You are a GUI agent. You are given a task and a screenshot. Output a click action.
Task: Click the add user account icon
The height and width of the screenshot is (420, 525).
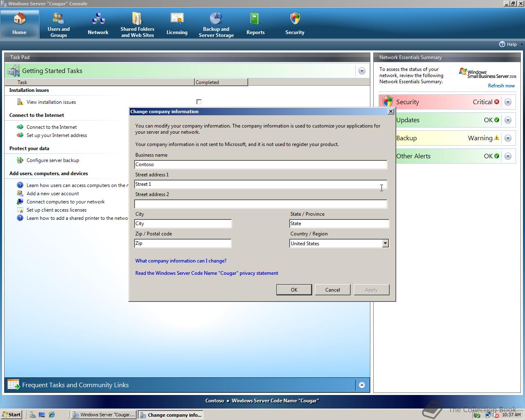point(20,194)
